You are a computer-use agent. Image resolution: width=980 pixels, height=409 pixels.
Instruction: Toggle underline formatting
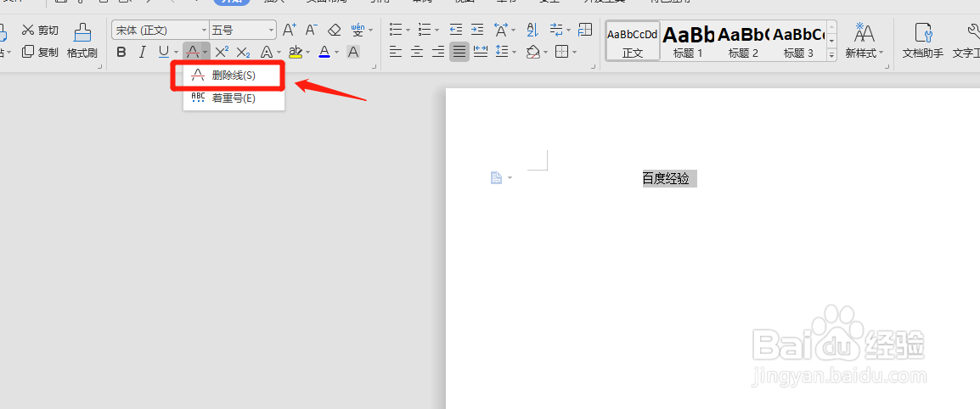coord(163,52)
